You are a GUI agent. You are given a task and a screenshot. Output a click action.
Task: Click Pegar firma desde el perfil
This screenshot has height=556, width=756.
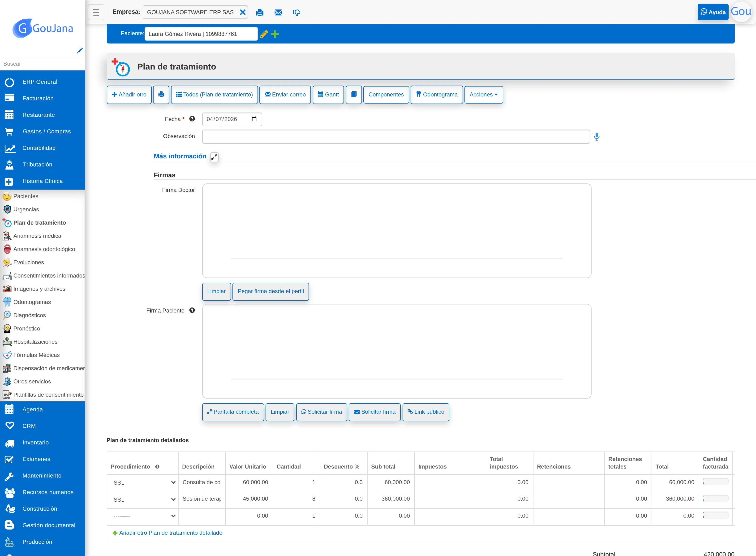coord(271,291)
